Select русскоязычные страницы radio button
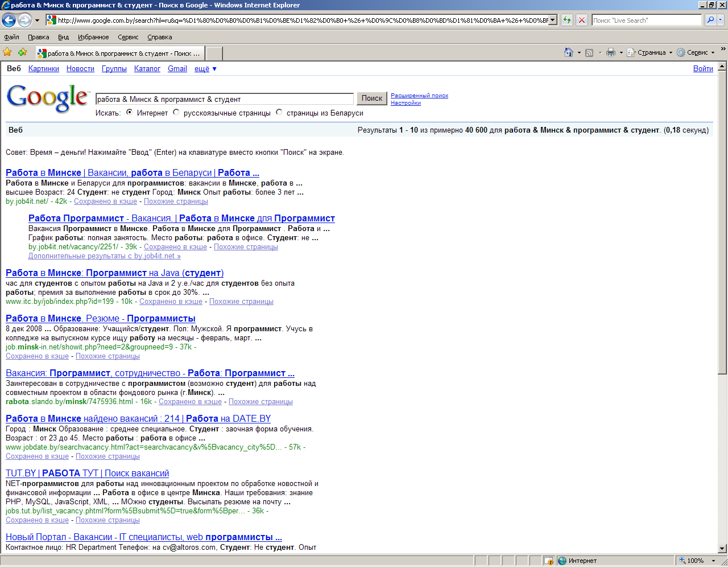 (x=176, y=113)
